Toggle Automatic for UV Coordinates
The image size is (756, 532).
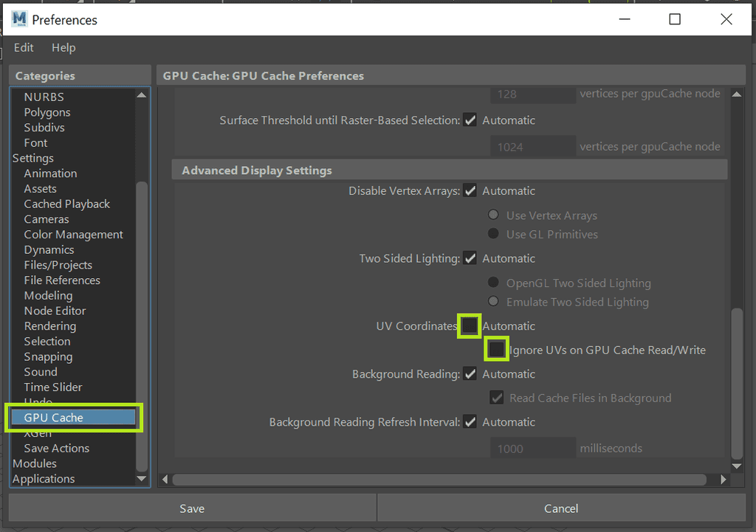tap(470, 325)
